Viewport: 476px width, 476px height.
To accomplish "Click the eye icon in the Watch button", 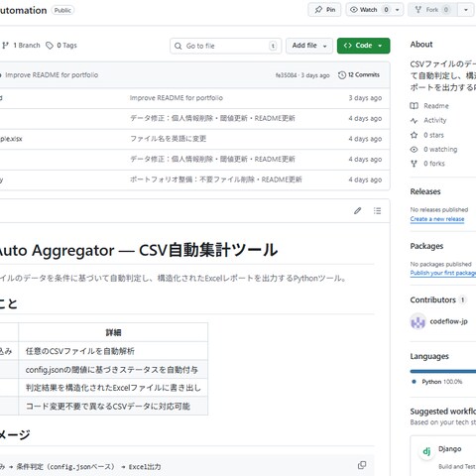I will [354, 10].
